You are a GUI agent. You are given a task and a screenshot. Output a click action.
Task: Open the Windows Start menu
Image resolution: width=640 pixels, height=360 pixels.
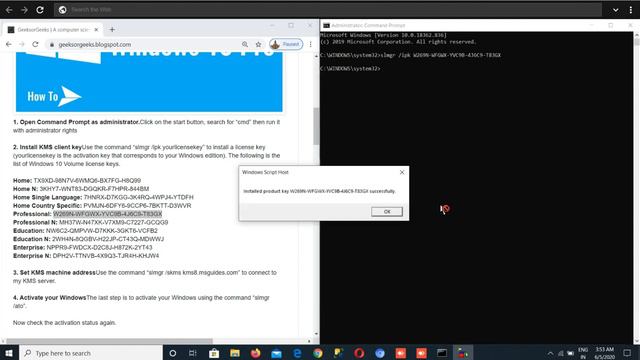click(9, 353)
